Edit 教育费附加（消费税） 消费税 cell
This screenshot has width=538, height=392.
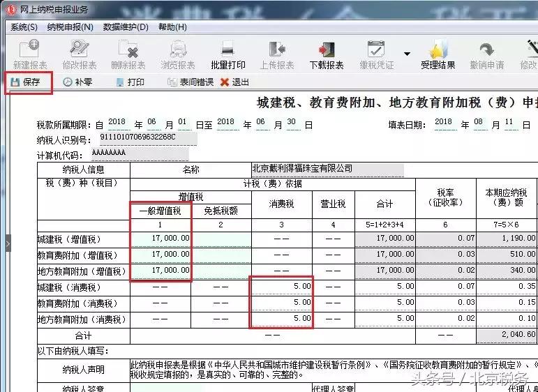click(282, 303)
